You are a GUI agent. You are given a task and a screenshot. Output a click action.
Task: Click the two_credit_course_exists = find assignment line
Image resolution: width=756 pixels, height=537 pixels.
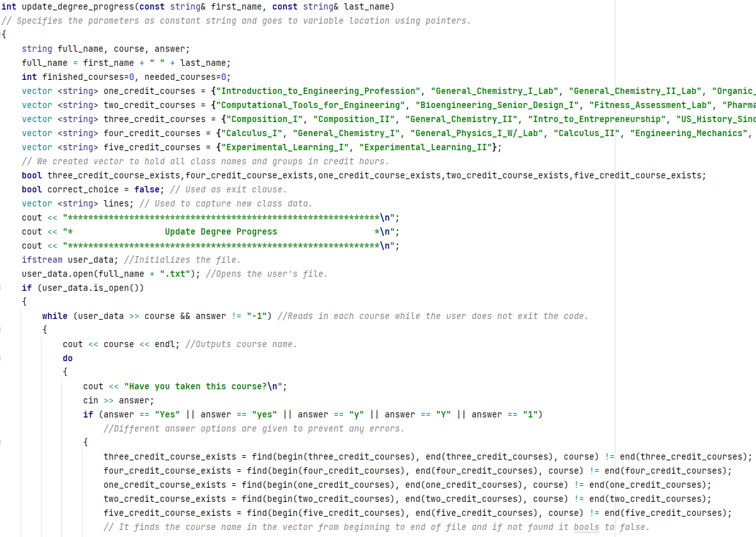coord(408,499)
